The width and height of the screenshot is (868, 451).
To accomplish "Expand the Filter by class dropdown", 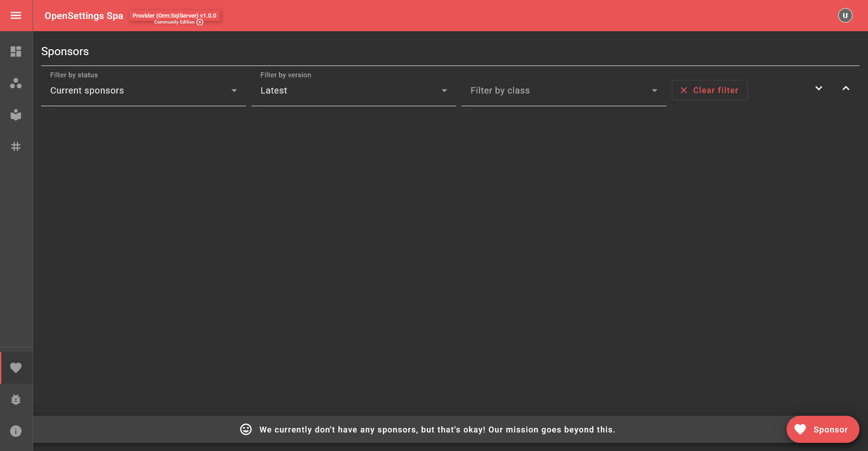I will click(654, 90).
